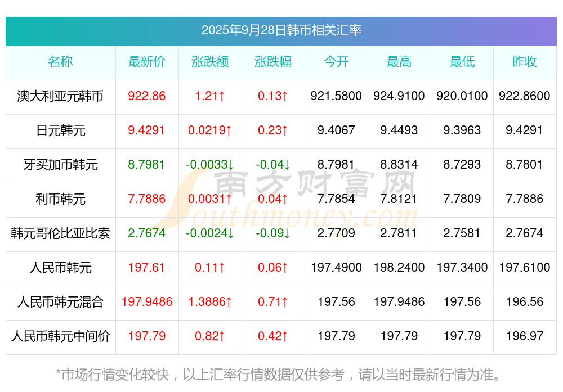Click latest price 922.86
The image size is (563, 392).
[146, 96]
